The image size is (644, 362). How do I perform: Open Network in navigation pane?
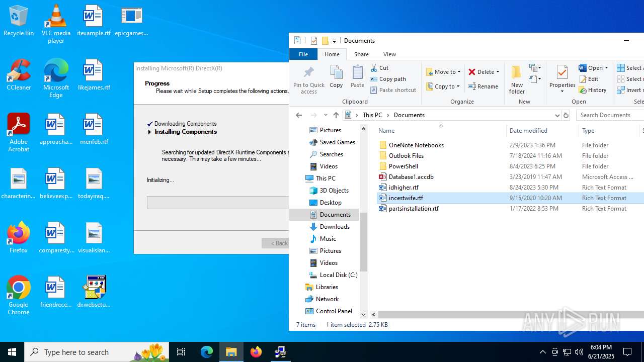[x=327, y=299]
